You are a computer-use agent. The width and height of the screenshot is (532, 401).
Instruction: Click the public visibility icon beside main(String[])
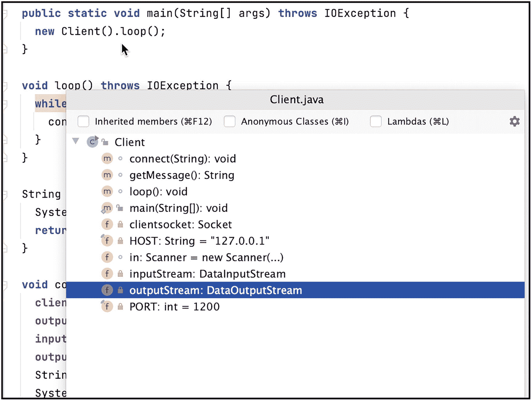120,208
